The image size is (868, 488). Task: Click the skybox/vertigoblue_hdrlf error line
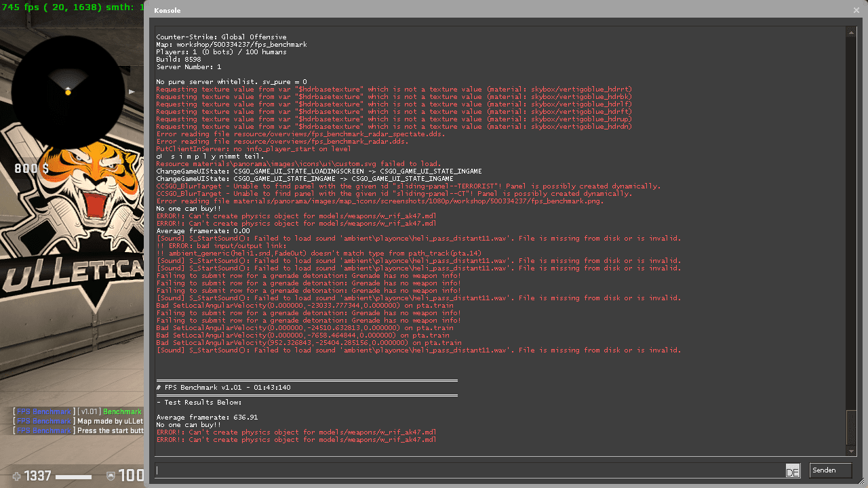click(394, 104)
